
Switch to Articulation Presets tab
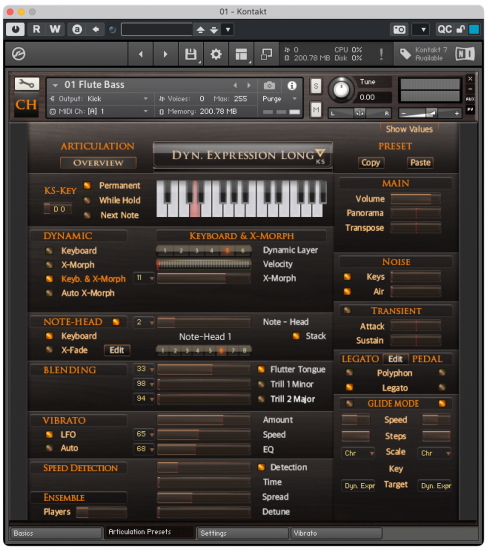pos(149,532)
